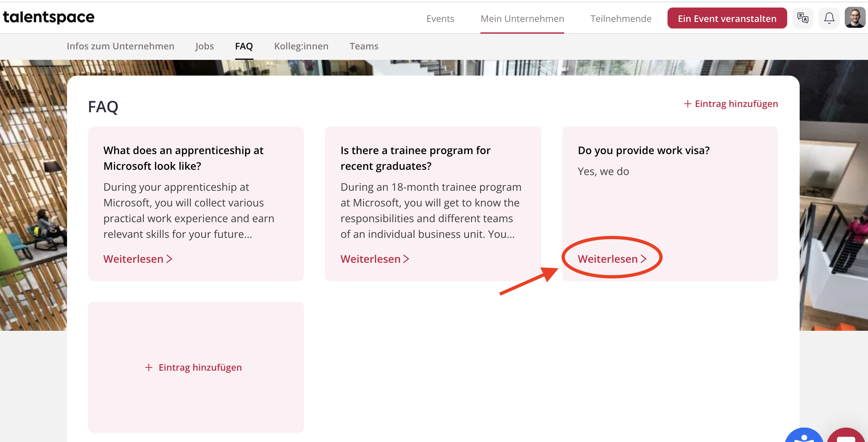This screenshot has width=868, height=442.
Task: Click 'Is there a trainee program' title
Action: [x=415, y=158]
